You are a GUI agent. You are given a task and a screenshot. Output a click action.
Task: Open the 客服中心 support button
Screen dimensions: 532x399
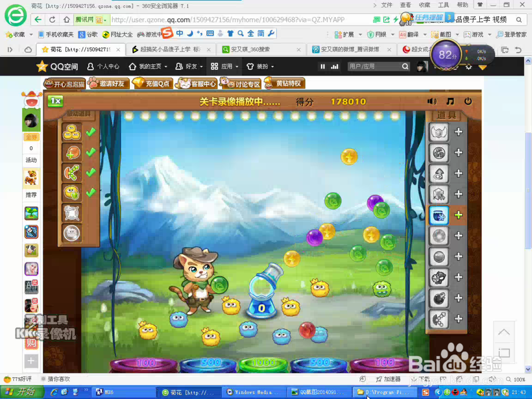coord(197,84)
